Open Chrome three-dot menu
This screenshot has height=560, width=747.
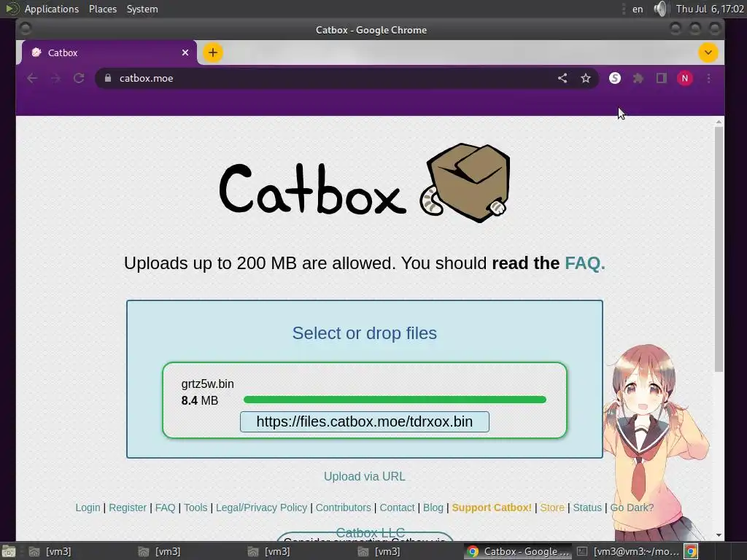708,78
